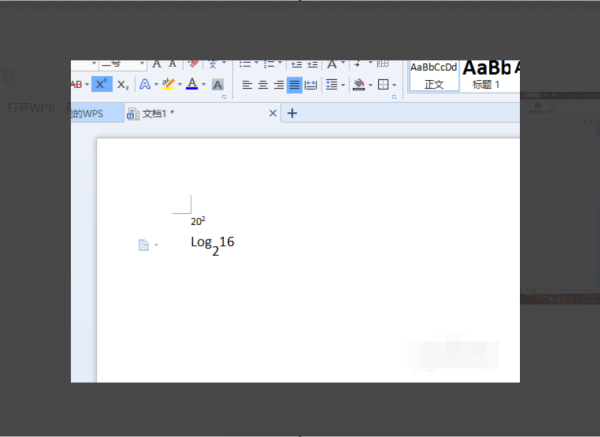Click the paragraph shading paint bucket icon
This screenshot has height=437, width=600.
(x=358, y=85)
